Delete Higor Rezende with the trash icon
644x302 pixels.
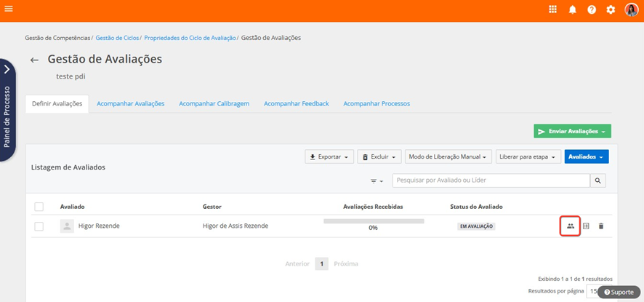pyautogui.click(x=601, y=226)
